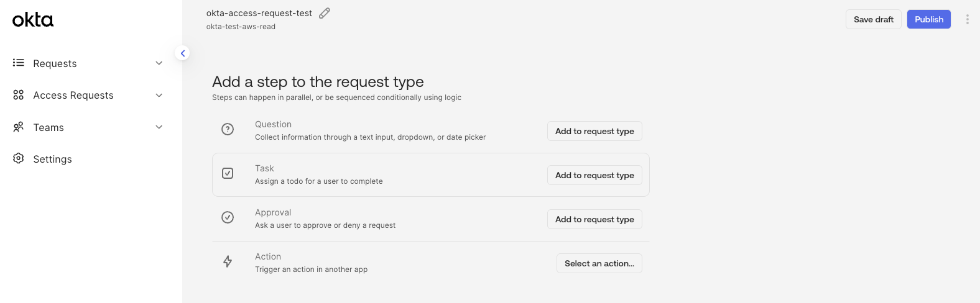Select Teams in the sidebar
The height and width of the screenshot is (303, 980).
49,128
